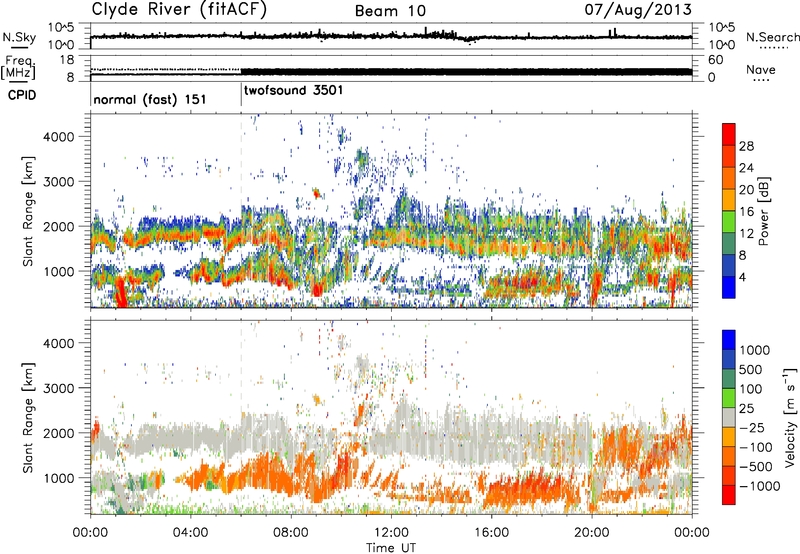Click the "CPID" row label
Screen dimensions: 800x554
pyautogui.click(x=22, y=95)
